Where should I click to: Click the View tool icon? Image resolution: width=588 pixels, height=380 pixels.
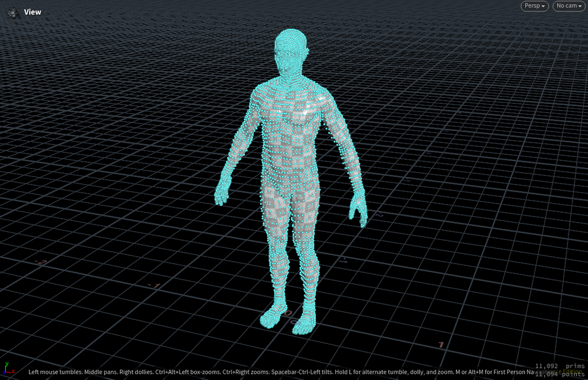pos(13,12)
